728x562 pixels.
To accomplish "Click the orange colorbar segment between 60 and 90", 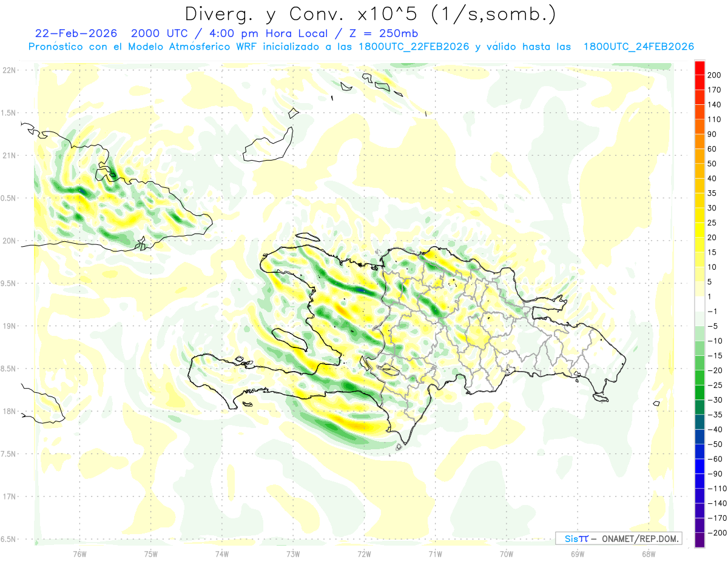I will (x=700, y=141).
